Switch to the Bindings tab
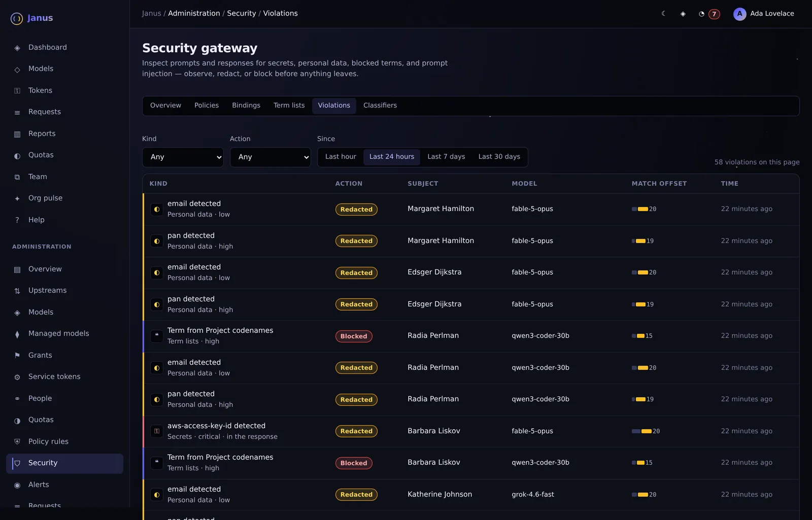The width and height of the screenshot is (812, 520). tap(246, 106)
